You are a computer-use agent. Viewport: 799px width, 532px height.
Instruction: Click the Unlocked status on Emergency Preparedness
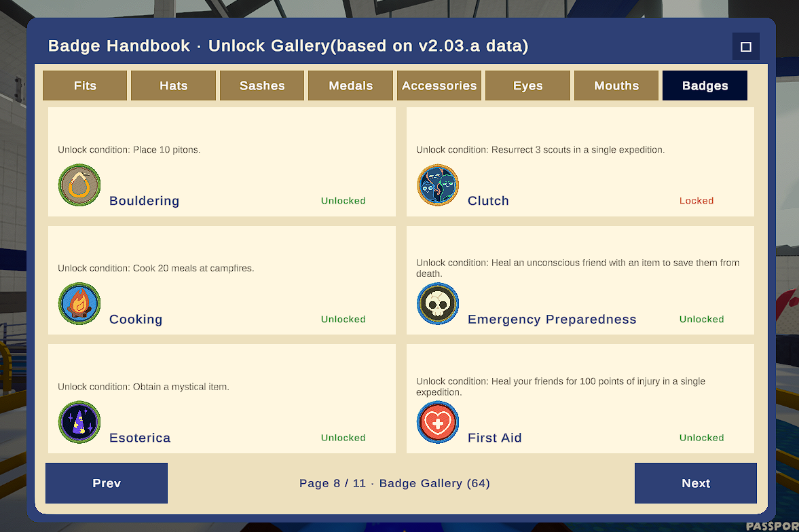point(701,320)
